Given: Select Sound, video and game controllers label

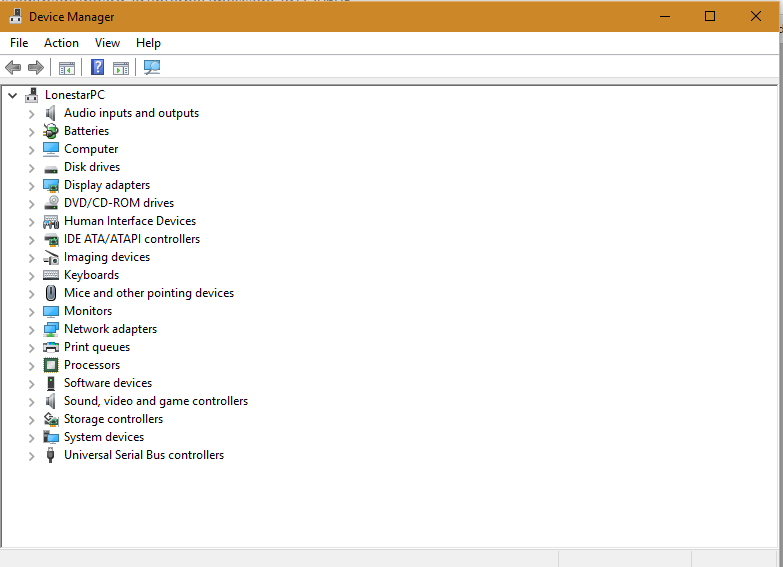Looking at the screenshot, I should coord(156,401).
